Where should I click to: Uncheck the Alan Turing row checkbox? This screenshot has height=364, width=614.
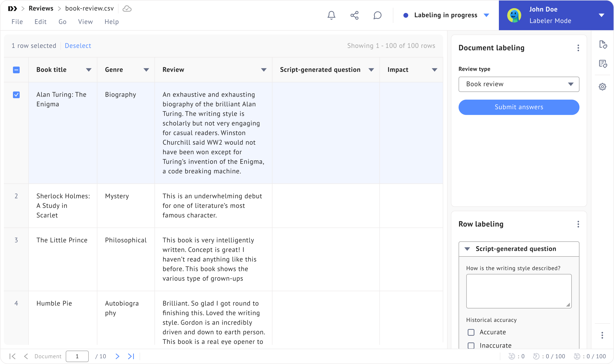[16, 95]
